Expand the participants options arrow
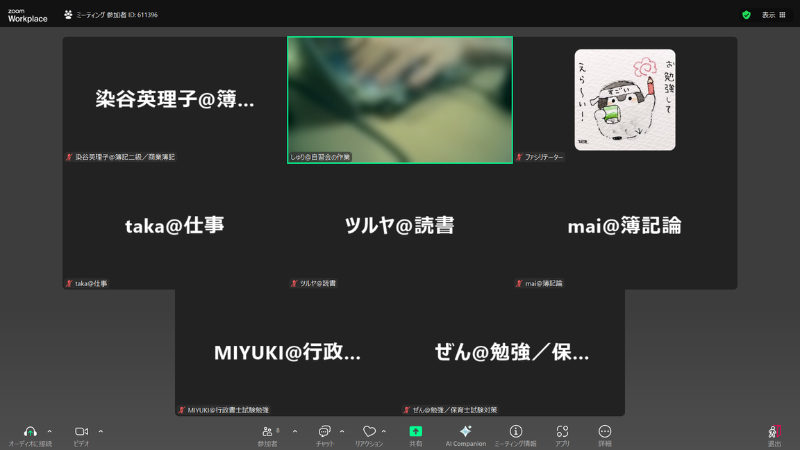The image size is (800, 450). (x=295, y=432)
